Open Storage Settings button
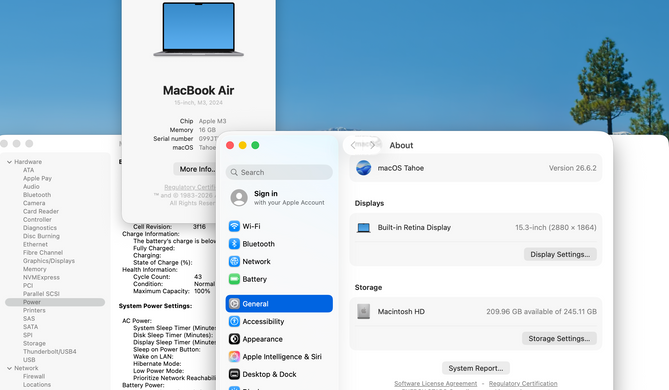 point(559,338)
